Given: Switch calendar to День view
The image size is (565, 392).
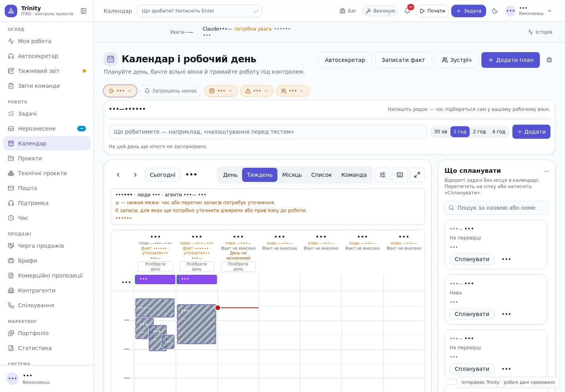Looking at the screenshot, I should 230,175.
